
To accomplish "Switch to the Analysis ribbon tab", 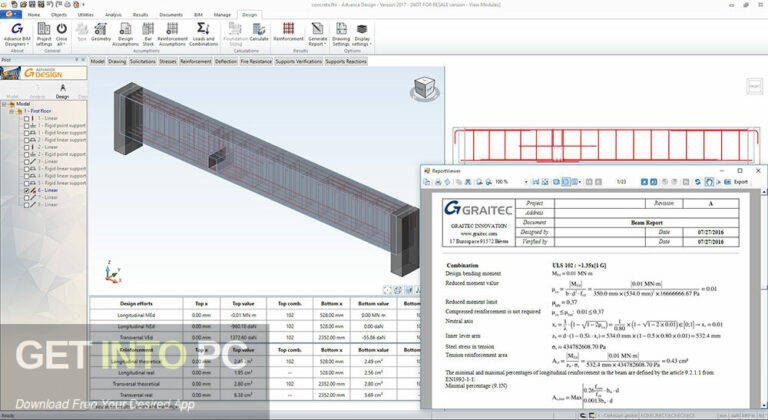I will pos(113,15).
